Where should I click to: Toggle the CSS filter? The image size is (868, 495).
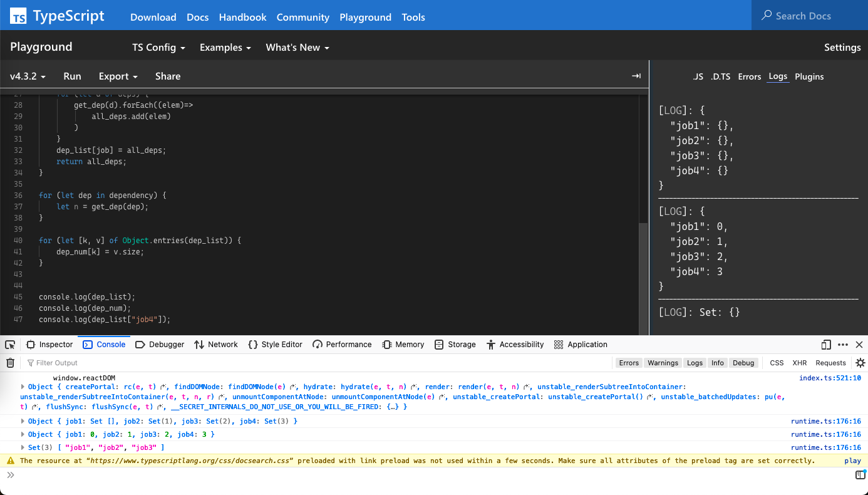point(777,363)
